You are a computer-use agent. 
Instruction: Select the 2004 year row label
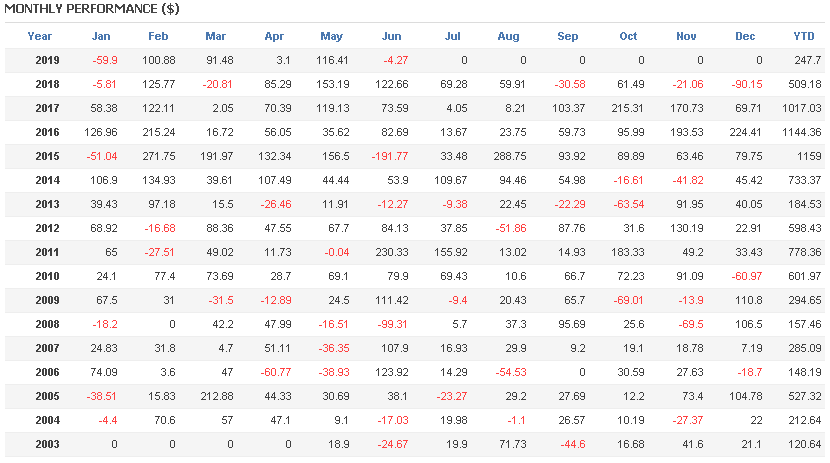(x=47, y=420)
